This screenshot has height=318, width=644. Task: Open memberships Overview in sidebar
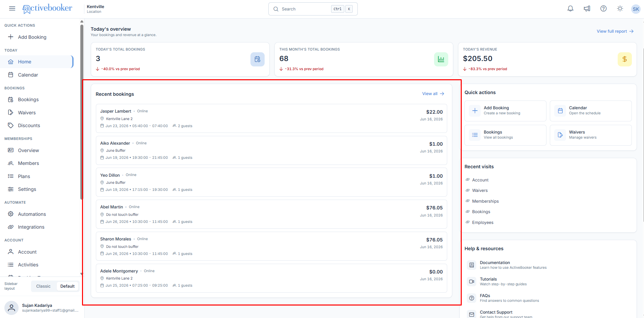tap(36, 150)
